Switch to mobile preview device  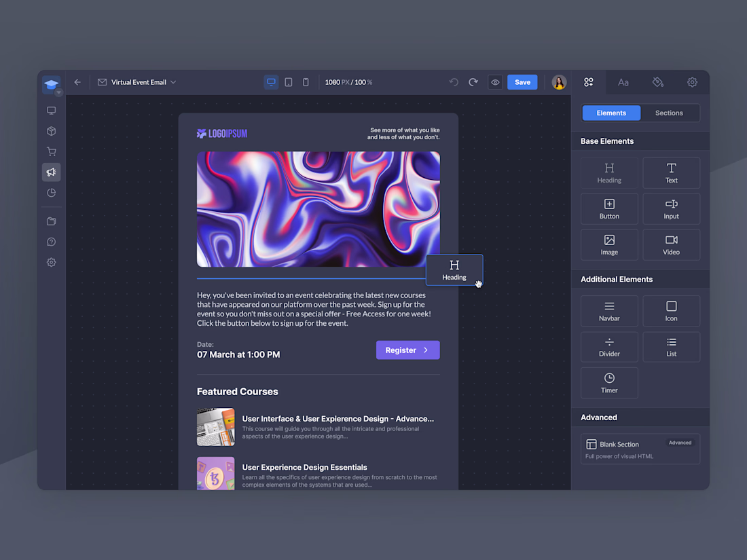point(306,82)
